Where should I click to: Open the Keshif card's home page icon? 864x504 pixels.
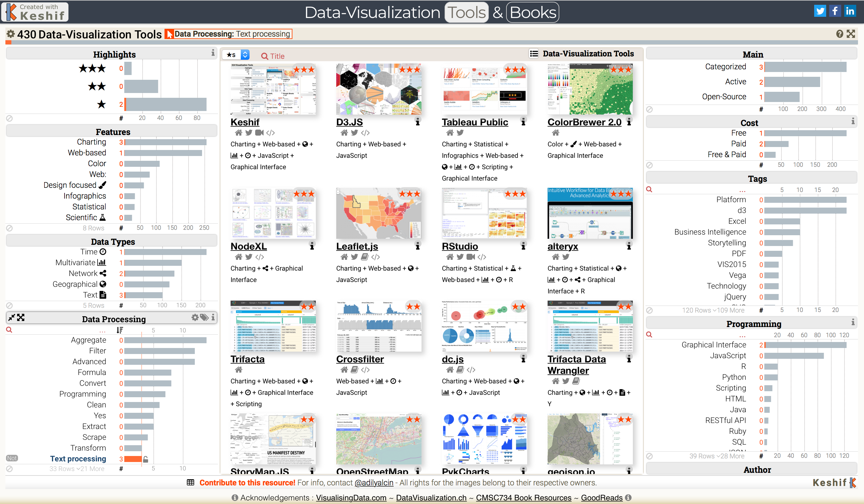pos(239,133)
